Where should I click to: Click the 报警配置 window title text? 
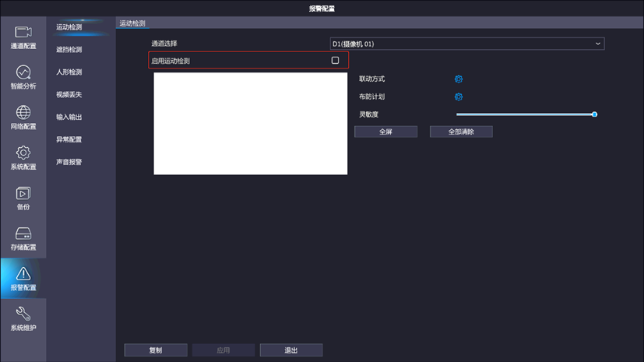322,9
